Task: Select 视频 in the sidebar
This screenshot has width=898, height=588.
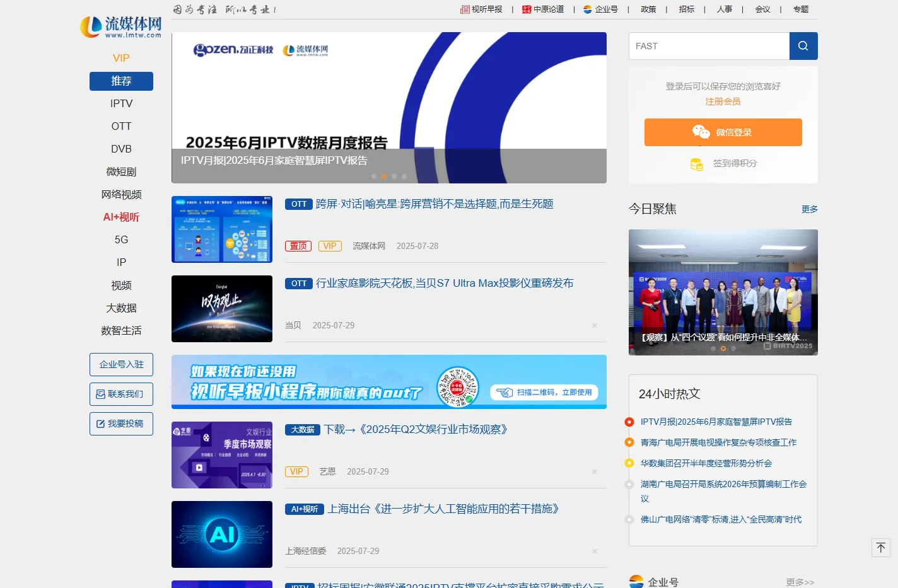Action: (x=121, y=285)
